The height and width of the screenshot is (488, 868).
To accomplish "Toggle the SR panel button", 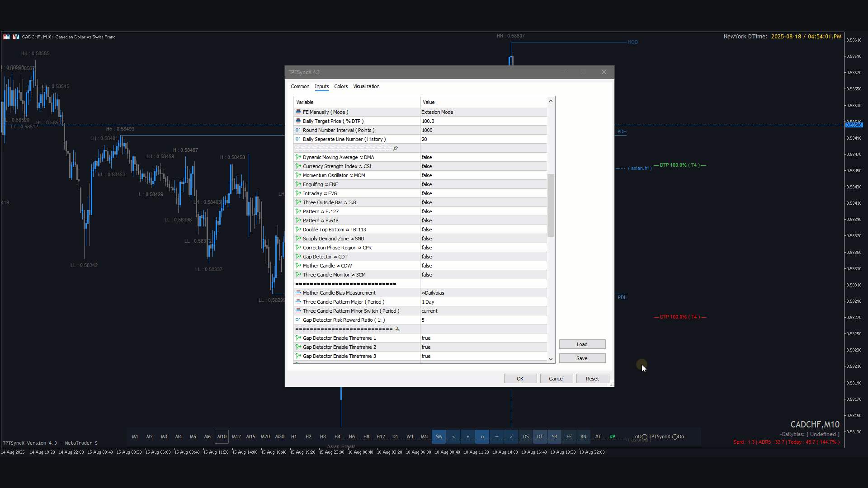I will click(x=554, y=436).
